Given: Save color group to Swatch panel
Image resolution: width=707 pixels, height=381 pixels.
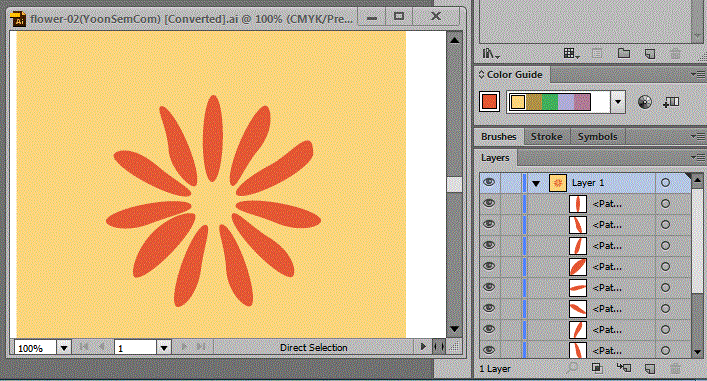Looking at the screenshot, I should (x=671, y=102).
